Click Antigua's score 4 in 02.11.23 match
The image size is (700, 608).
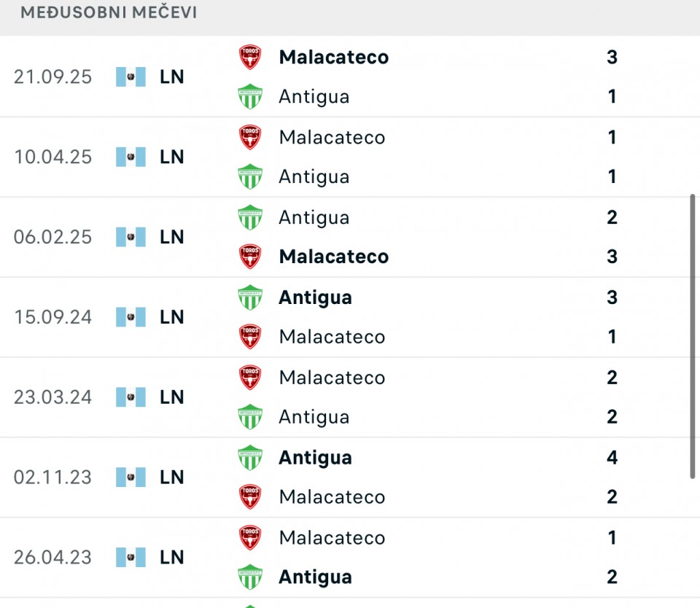pos(612,458)
